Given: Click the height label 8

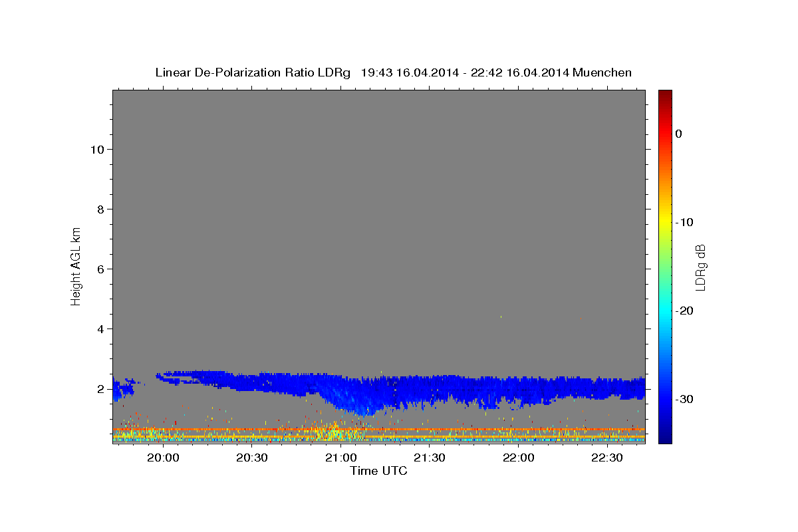Looking at the screenshot, I should pyautogui.click(x=100, y=209).
